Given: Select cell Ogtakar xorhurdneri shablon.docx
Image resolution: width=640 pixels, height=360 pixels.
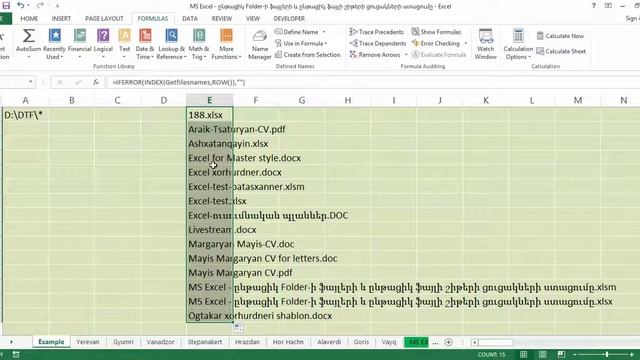Looking at the screenshot, I should pos(209,316).
